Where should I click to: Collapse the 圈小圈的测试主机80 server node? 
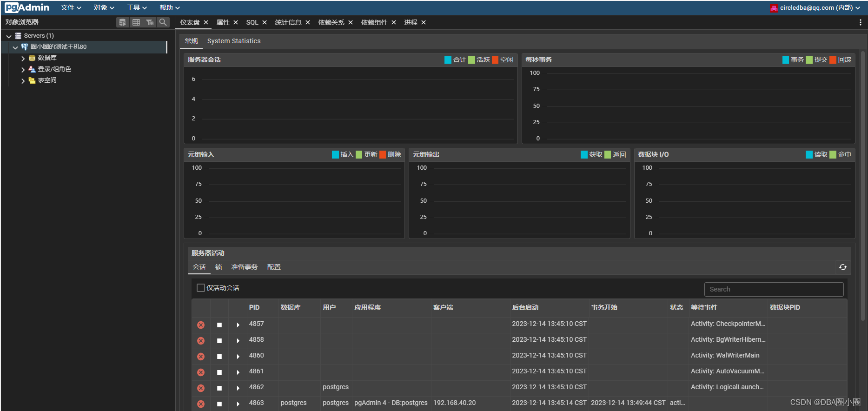tap(15, 47)
